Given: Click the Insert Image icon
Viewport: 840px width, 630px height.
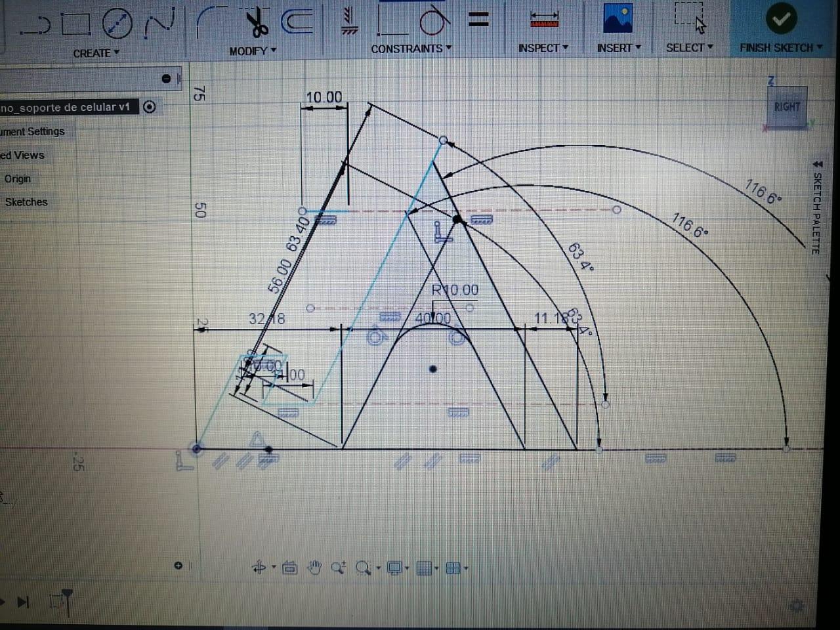Looking at the screenshot, I should (x=617, y=18).
